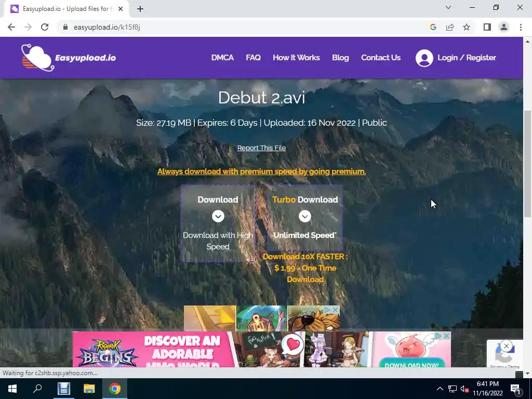Open floppy disk app in taskbar
Screen dimensions: 532x399
pos(63,389)
